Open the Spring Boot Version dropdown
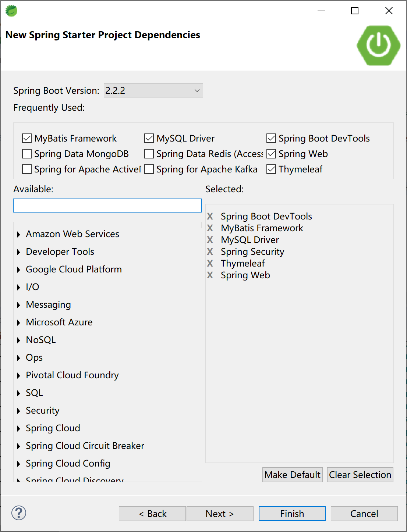 153,90
